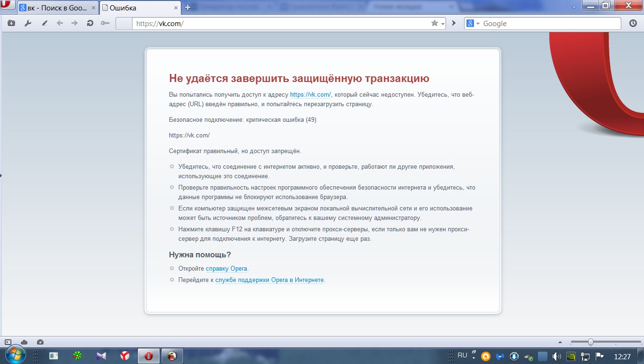Go back with the left arrow

(x=60, y=23)
